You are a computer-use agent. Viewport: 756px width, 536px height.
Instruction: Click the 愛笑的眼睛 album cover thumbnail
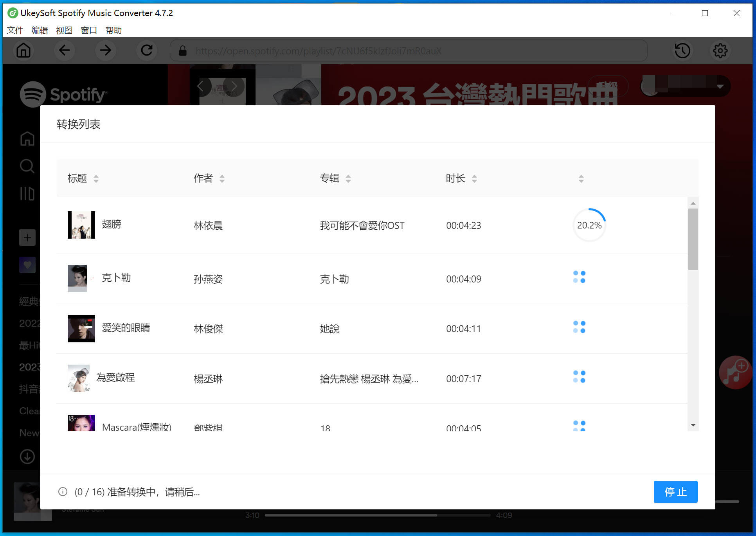[81, 329]
